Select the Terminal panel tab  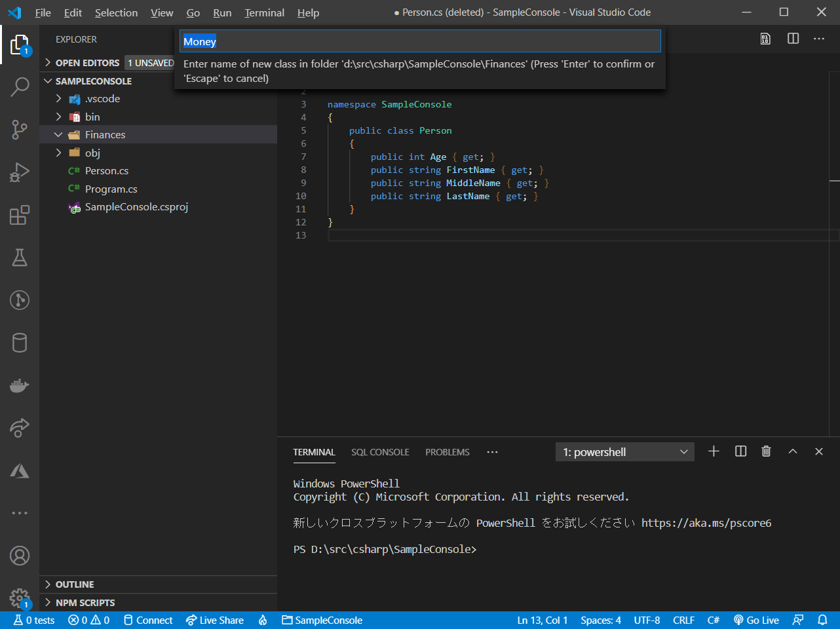pos(314,452)
